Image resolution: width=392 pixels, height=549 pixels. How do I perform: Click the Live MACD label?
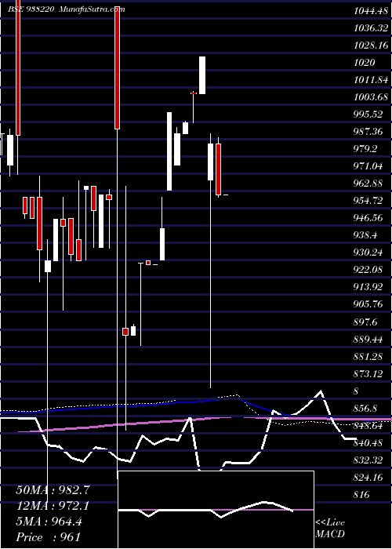330,529
